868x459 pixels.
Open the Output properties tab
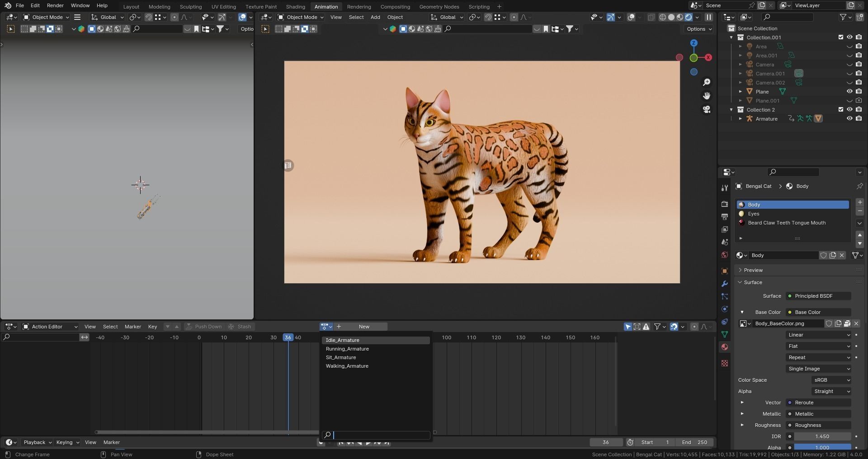click(x=725, y=217)
